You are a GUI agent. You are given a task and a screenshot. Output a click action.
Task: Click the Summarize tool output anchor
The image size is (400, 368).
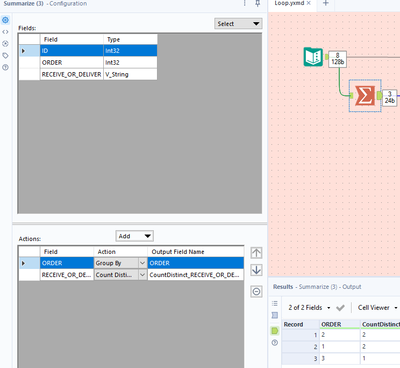pyautogui.click(x=379, y=96)
